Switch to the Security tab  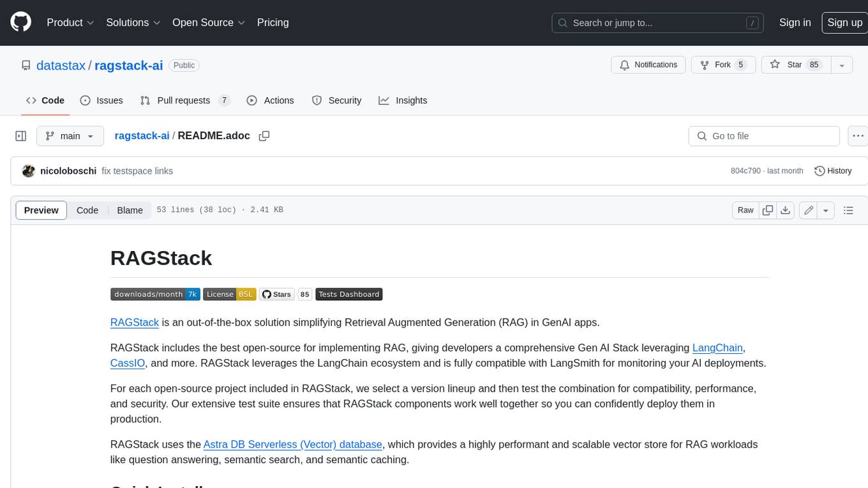click(336, 100)
